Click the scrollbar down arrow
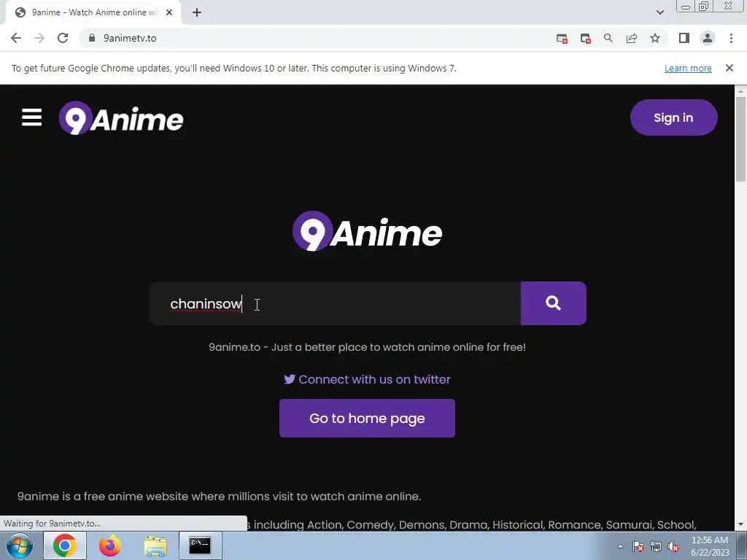Image resolution: width=747 pixels, height=560 pixels. point(740,525)
